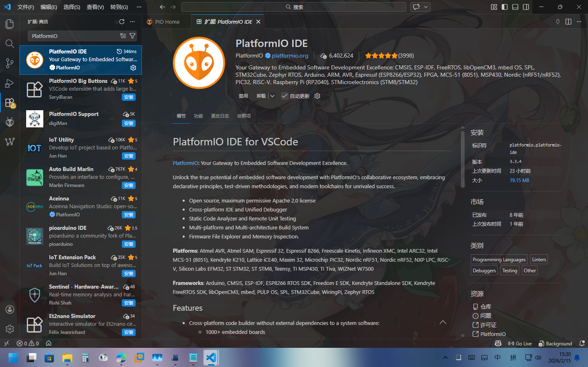Toggle primary side bar layout button

click(505, 7)
